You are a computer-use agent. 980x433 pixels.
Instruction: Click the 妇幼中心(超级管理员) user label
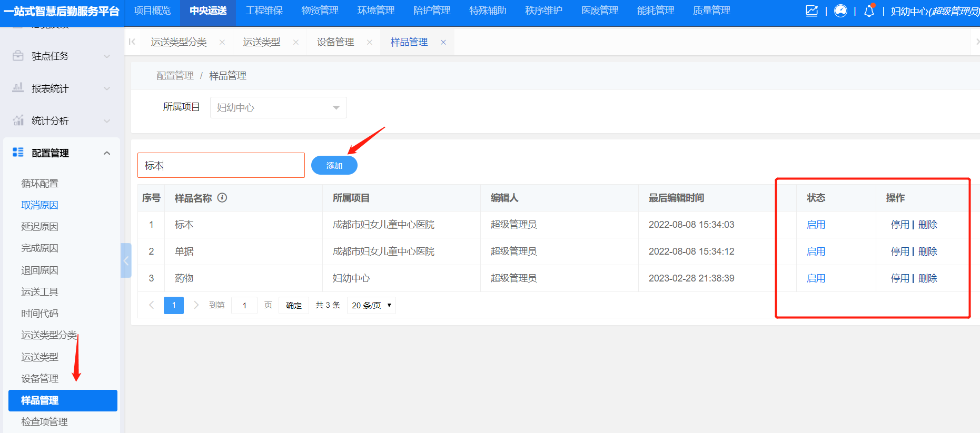[x=935, y=11]
